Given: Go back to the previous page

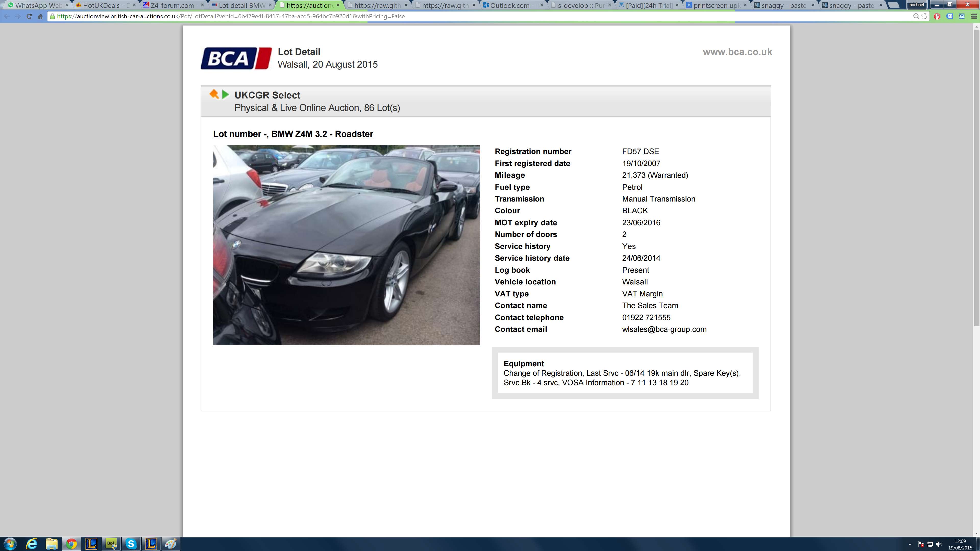Looking at the screenshot, I should pyautogui.click(x=7, y=16).
